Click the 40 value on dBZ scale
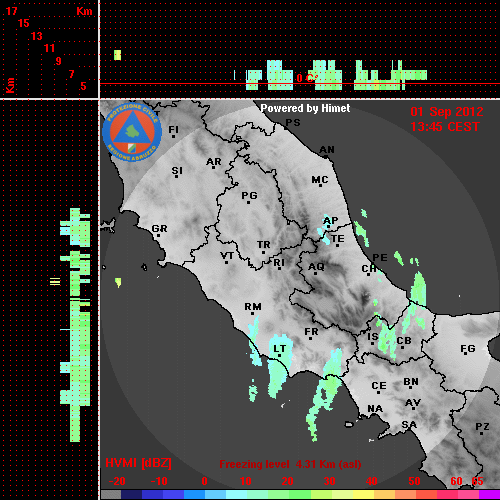The width and height of the screenshot is (500, 500). (371, 481)
